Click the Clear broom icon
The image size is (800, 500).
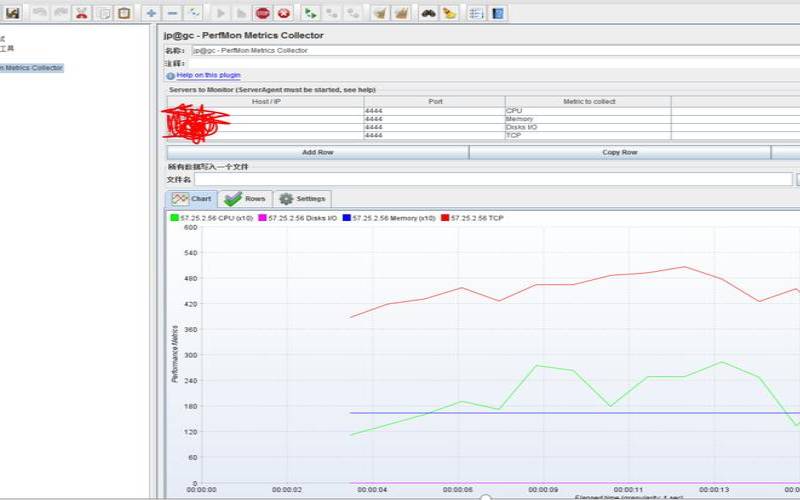[380, 13]
